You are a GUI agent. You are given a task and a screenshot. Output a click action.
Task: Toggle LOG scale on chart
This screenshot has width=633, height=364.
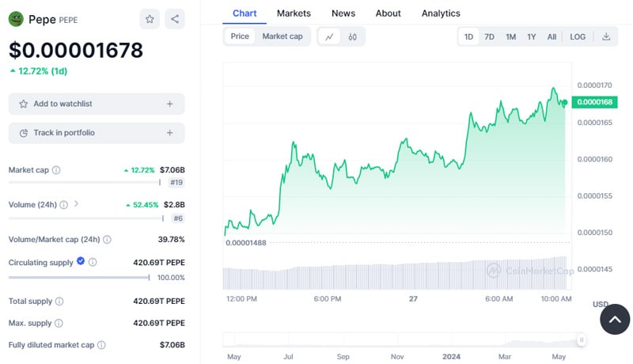pyautogui.click(x=578, y=36)
